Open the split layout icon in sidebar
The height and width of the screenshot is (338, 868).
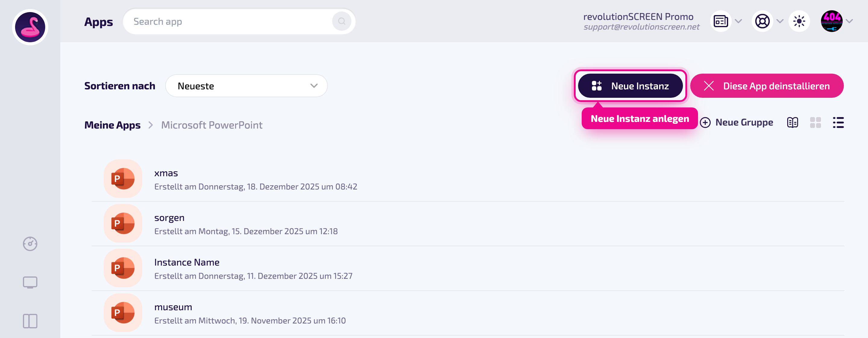(x=30, y=321)
